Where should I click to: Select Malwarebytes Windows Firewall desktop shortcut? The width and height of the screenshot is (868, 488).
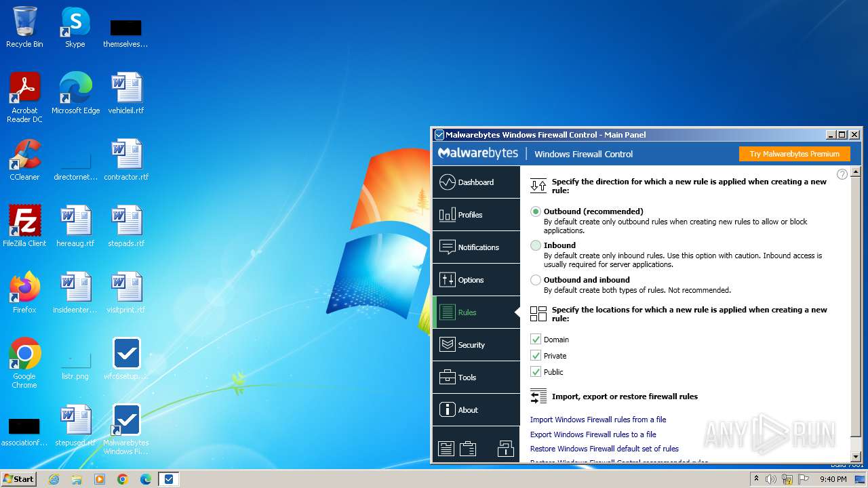point(126,430)
